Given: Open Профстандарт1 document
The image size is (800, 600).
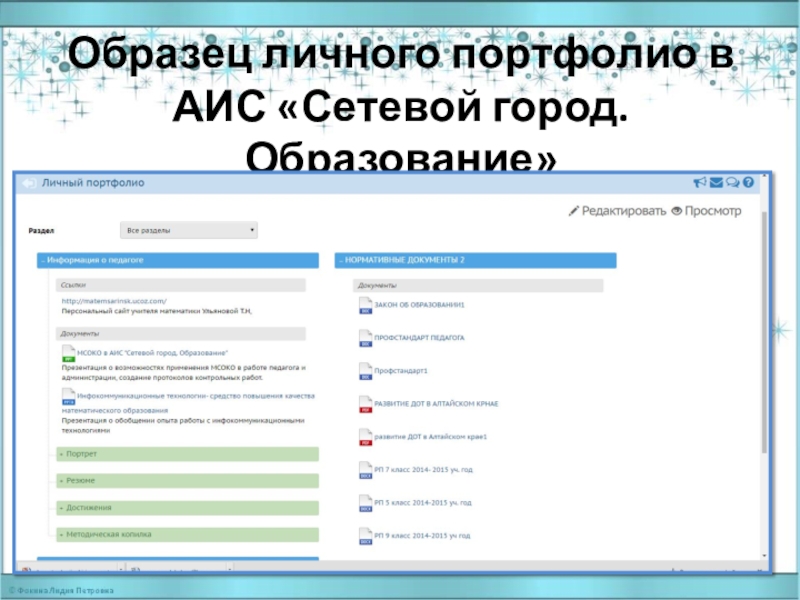Looking at the screenshot, I should 401,371.
